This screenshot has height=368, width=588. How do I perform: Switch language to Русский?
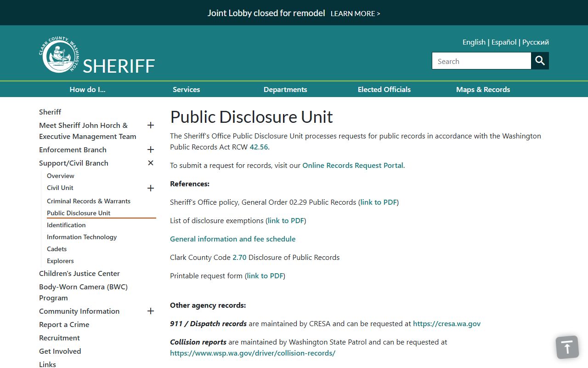[x=536, y=42]
